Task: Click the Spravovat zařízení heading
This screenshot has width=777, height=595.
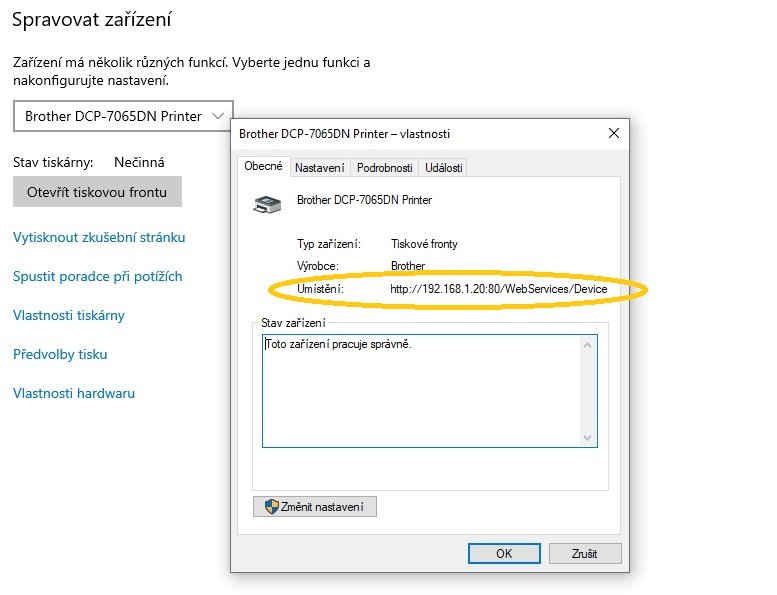Action: pos(92,20)
